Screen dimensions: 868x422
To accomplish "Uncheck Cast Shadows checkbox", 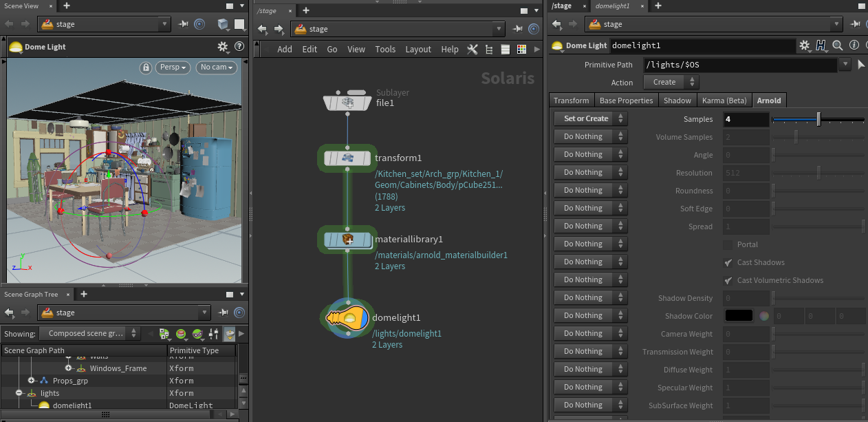I will [x=728, y=262].
